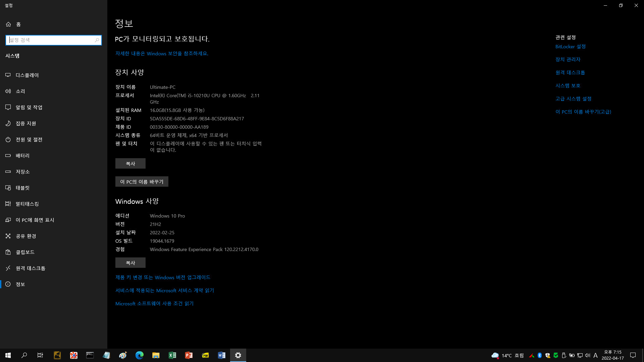Click the product ID 00330-80000-00000-AA189

(179, 127)
